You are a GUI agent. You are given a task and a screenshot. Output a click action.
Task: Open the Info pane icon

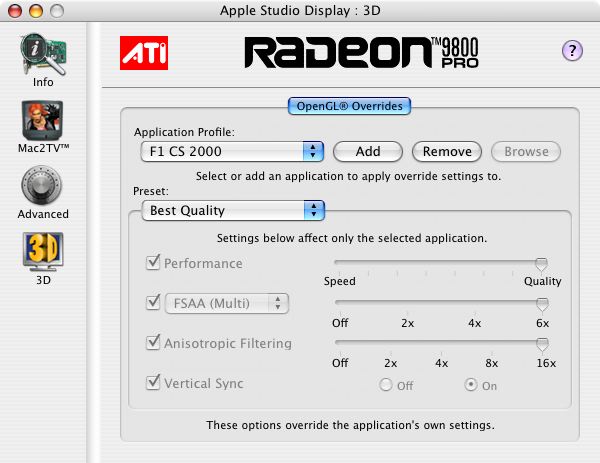(43, 55)
